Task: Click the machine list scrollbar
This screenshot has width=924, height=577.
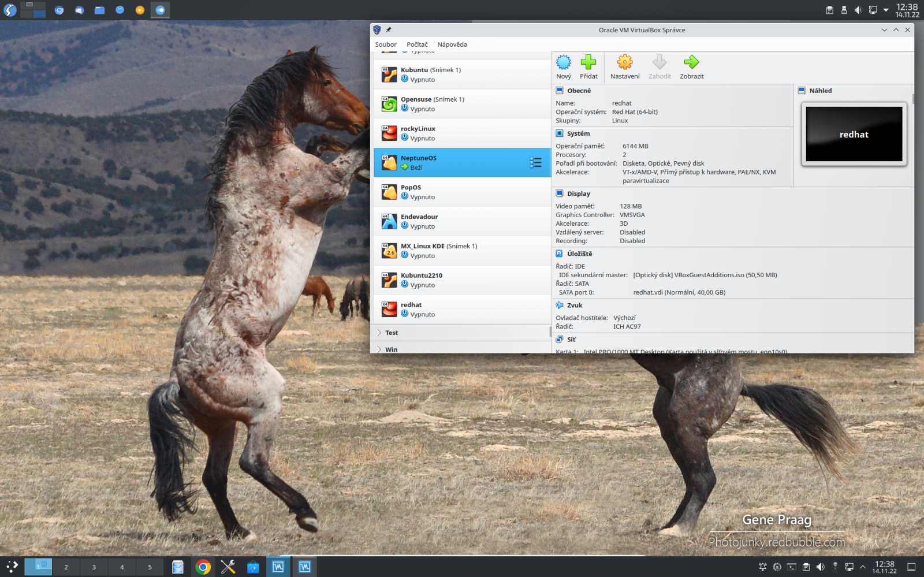Action: 550,332
